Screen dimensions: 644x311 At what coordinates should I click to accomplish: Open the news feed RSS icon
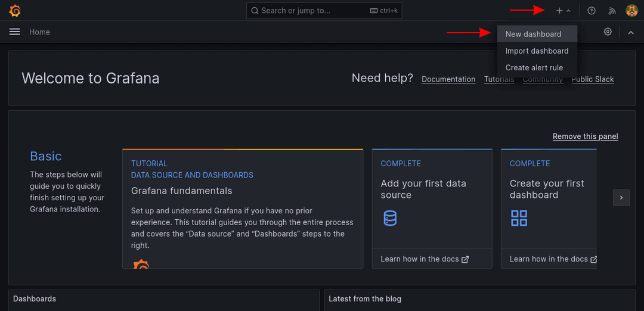[612, 11]
